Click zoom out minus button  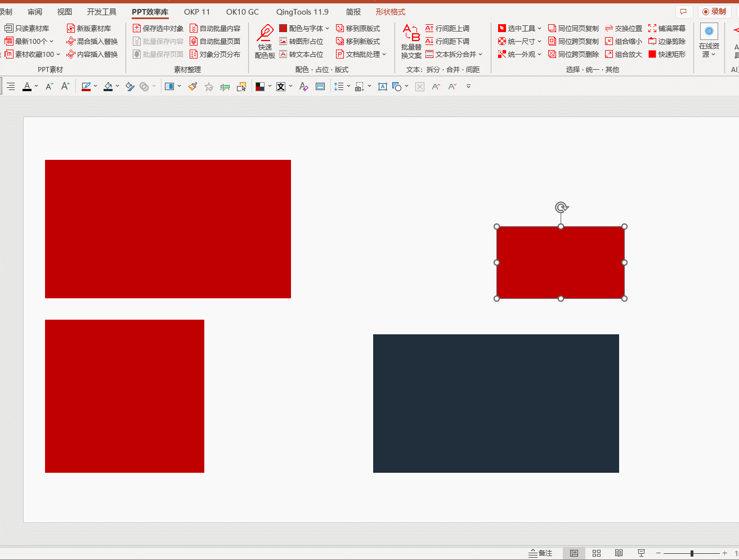(658, 553)
